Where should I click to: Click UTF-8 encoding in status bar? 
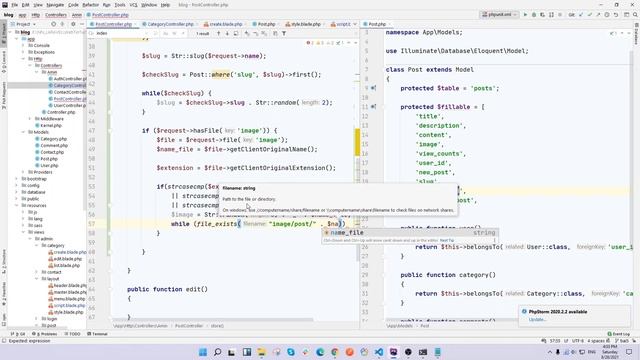click(x=578, y=340)
